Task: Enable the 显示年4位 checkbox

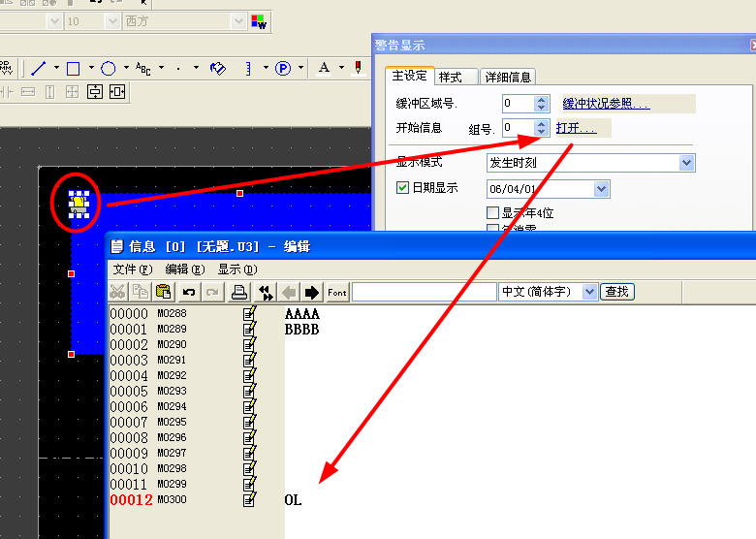Action: tap(492, 212)
